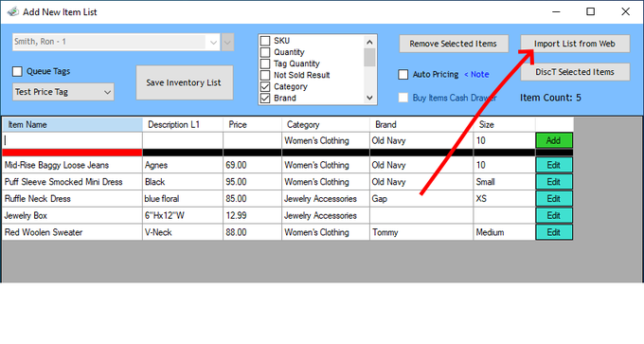Check Buy Items Cash Drawer option
The width and height of the screenshot is (644, 344).
(x=403, y=98)
